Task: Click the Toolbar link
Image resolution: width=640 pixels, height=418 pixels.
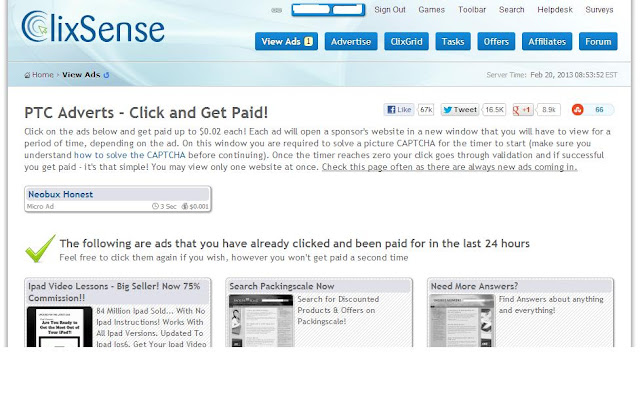Action: (472, 10)
